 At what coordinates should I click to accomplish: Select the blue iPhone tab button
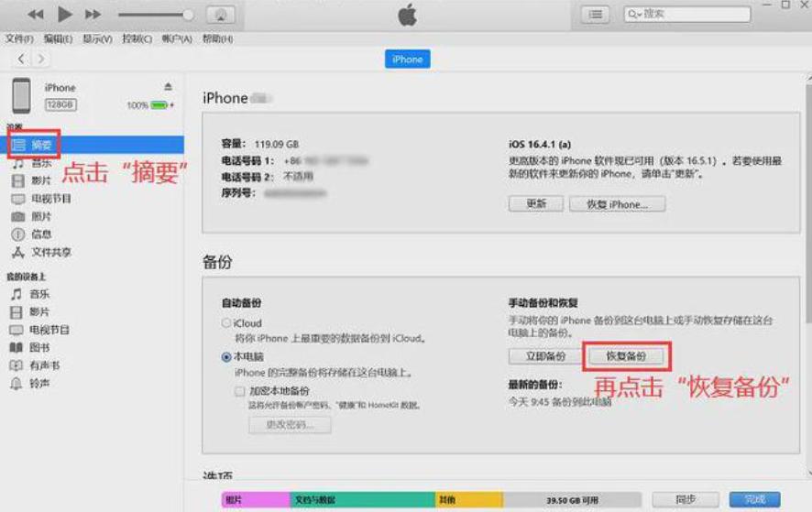tap(408, 59)
